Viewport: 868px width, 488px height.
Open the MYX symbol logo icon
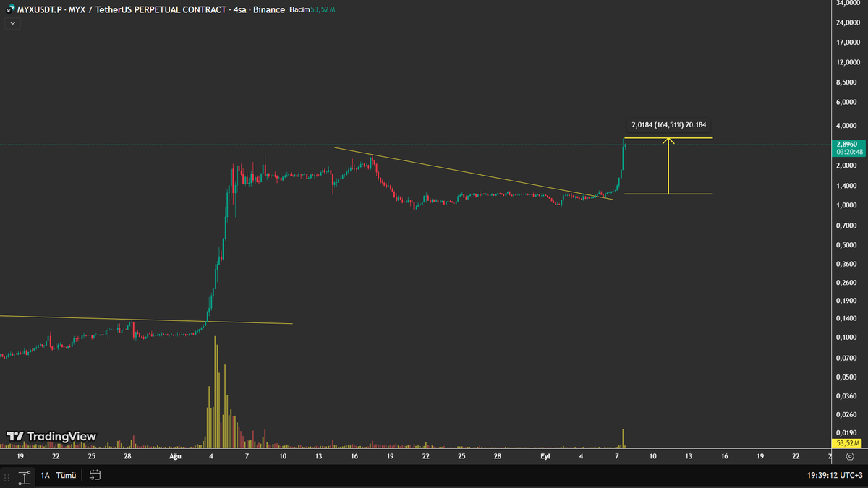click(x=10, y=10)
